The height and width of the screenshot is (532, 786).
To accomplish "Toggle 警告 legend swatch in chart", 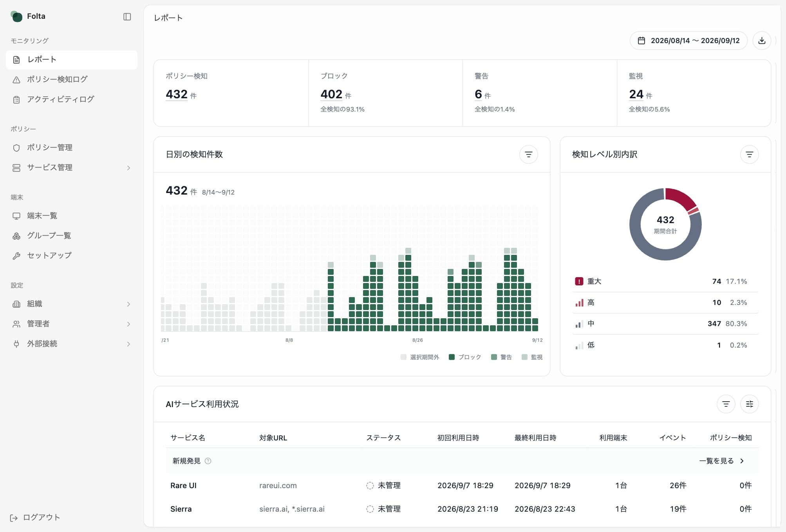I will tap(494, 357).
